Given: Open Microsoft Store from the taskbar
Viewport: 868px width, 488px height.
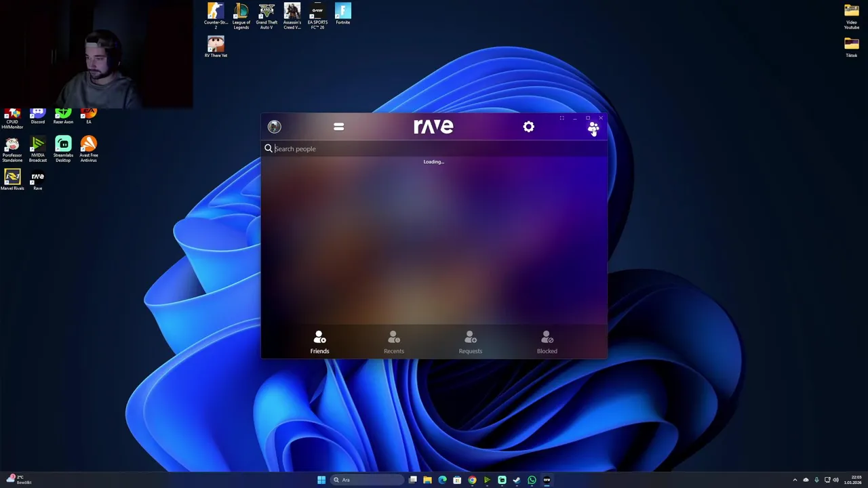Looking at the screenshot, I should click(457, 480).
